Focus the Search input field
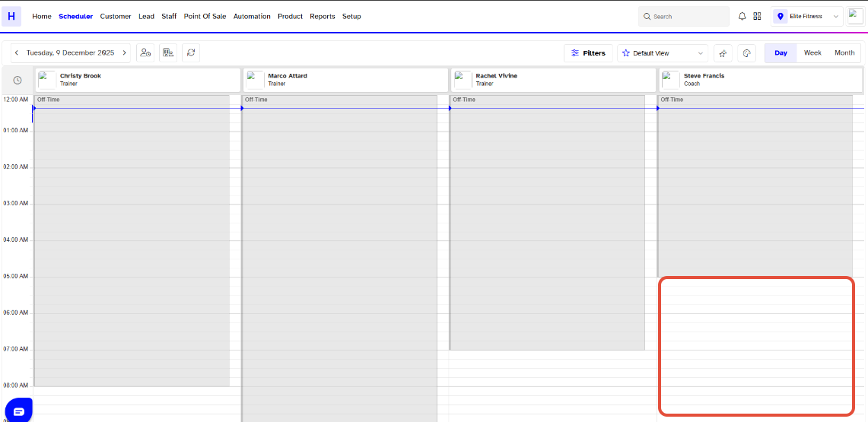 tap(684, 17)
